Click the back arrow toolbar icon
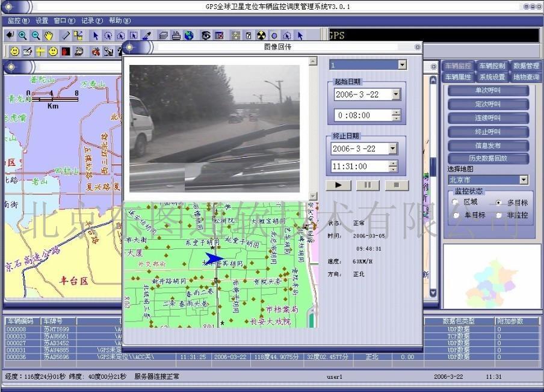 point(10,35)
